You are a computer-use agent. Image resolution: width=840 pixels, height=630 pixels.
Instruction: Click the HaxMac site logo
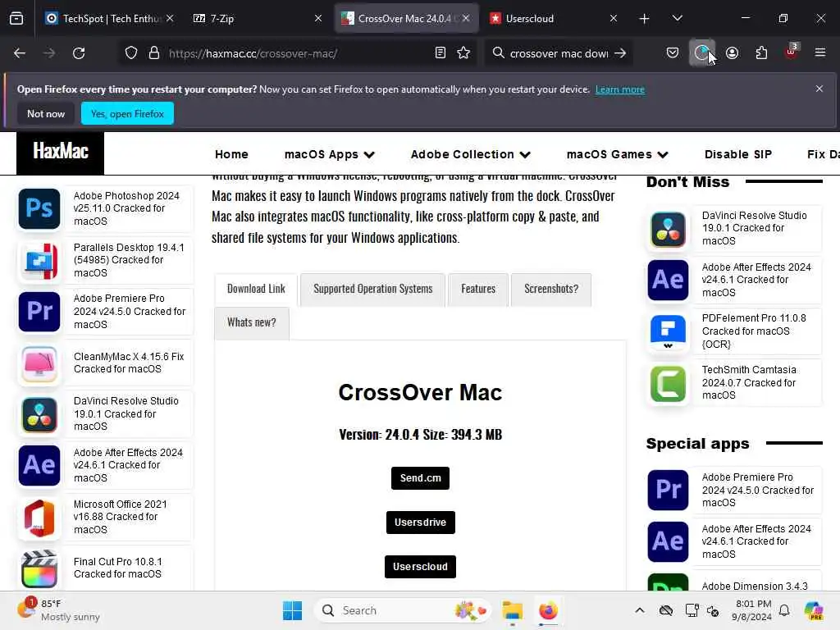point(61,152)
